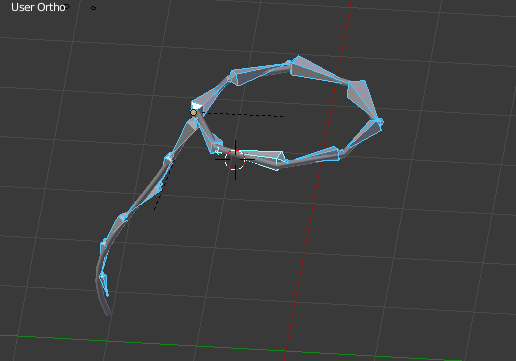Select the widest bone crossing the red axis
The image size is (516, 361).
coord(319,71)
